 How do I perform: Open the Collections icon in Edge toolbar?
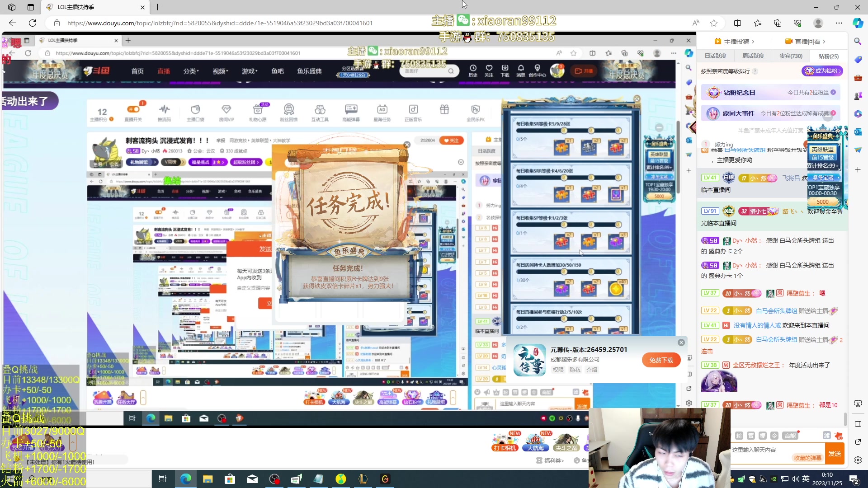pyautogui.click(x=778, y=23)
